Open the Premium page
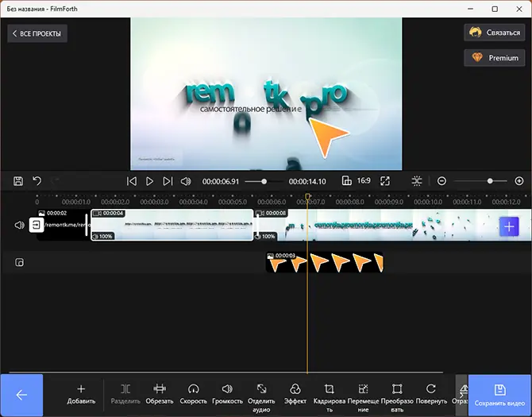 [x=493, y=58]
